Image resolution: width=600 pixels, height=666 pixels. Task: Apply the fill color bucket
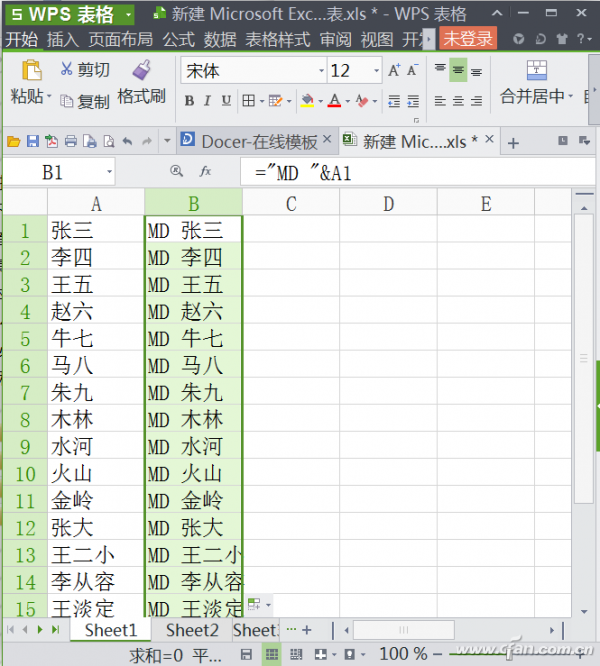tap(307, 101)
